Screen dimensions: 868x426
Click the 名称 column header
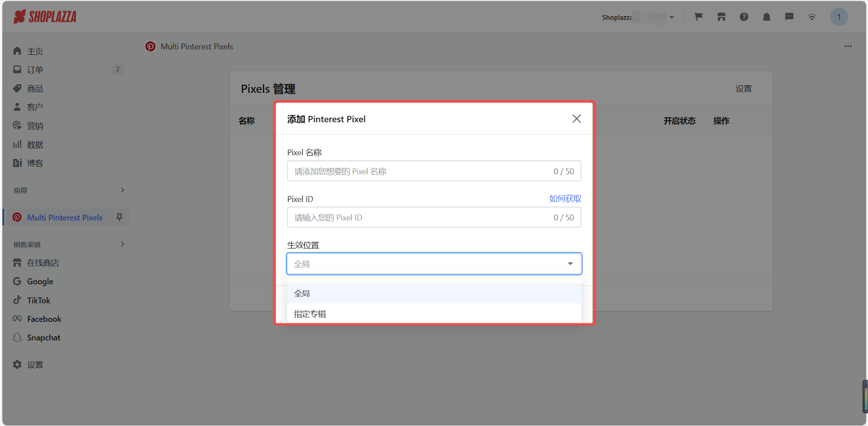click(246, 121)
